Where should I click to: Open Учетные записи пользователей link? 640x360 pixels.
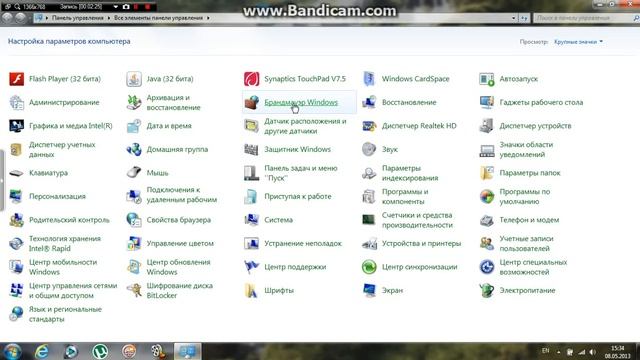(x=526, y=243)
